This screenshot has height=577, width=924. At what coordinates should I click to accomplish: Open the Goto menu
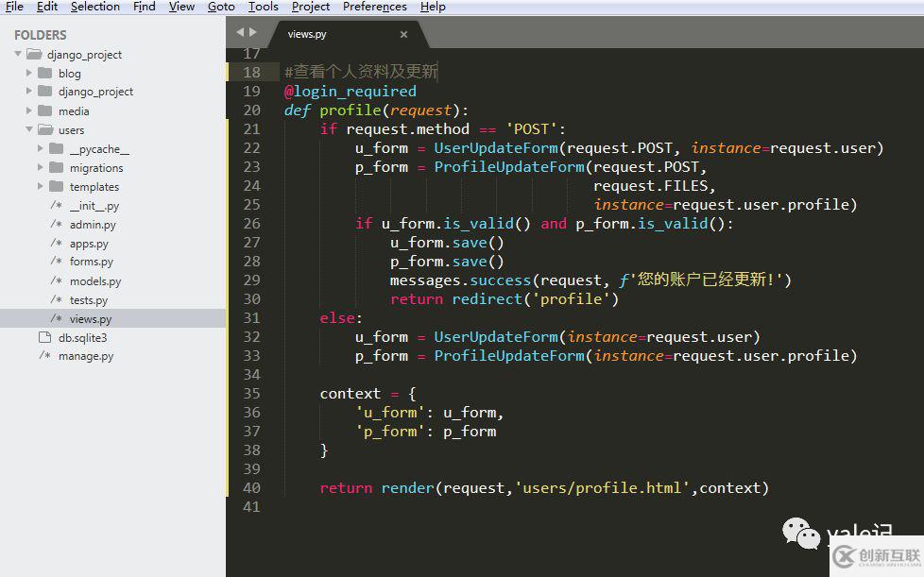(x=221, y=7)
